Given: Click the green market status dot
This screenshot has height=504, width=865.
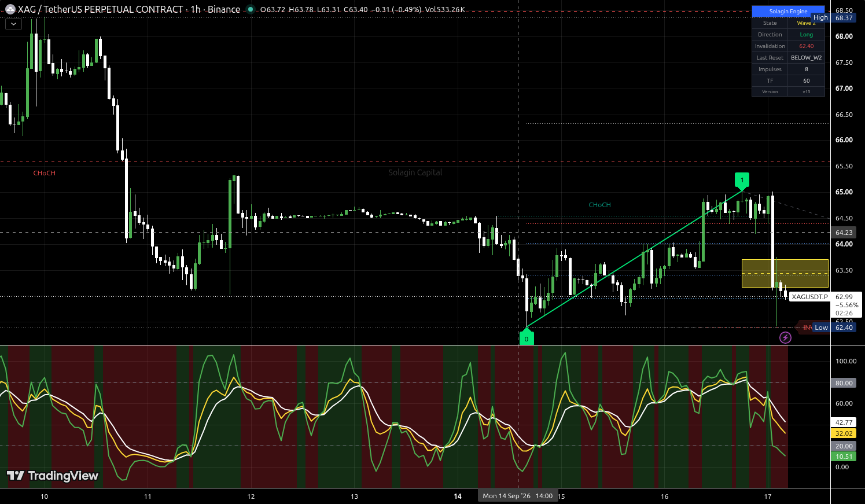Looking at the screenshot, I should [x=251, y=9].
